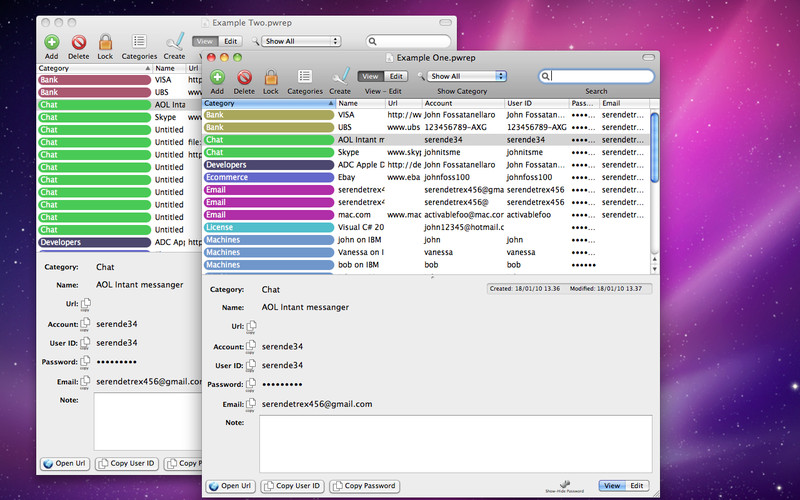Image resolution: width=800 pixels, height=500 pixels.
Task: Select Ebay row in Example One list
Action: coord(426,178)
